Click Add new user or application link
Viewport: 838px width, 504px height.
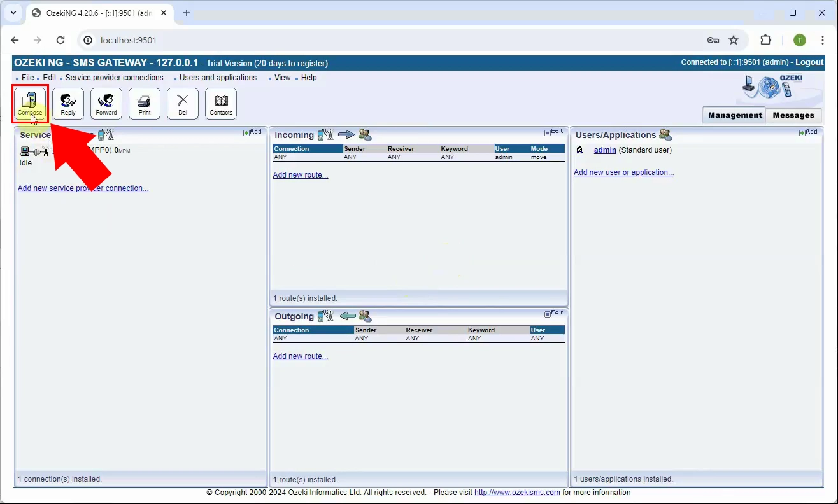[624, 172]
